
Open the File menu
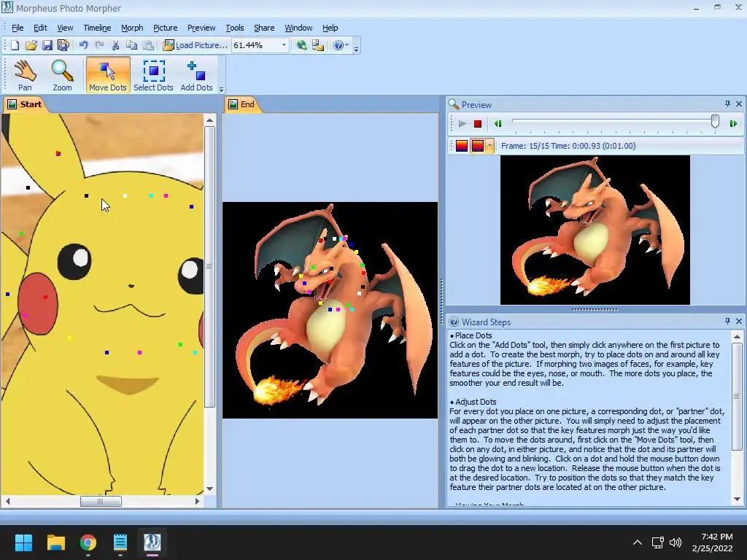tap(18, 28)
